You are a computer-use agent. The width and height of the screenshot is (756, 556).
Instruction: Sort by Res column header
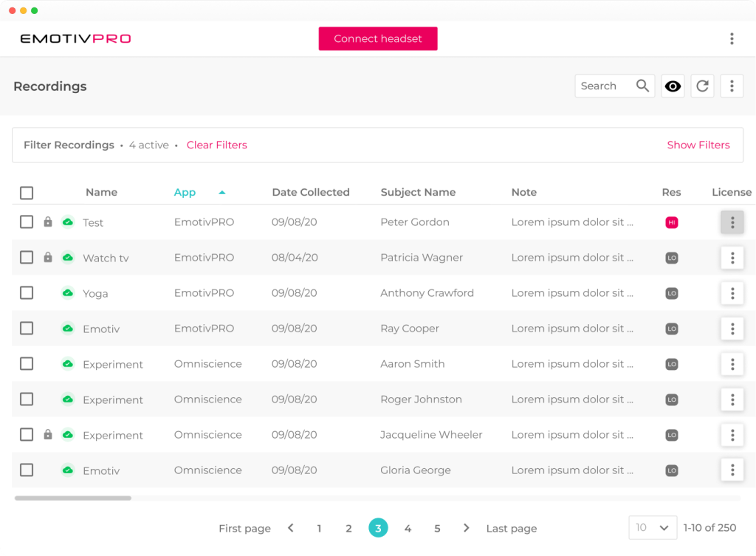coord(671,193)
